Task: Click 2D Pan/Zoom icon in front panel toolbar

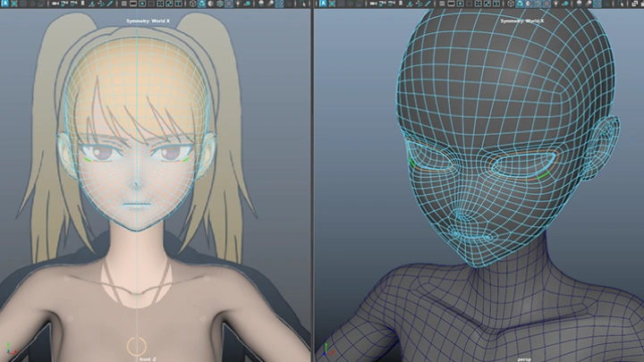Action: pyautogui.click(x=100, y=4)
